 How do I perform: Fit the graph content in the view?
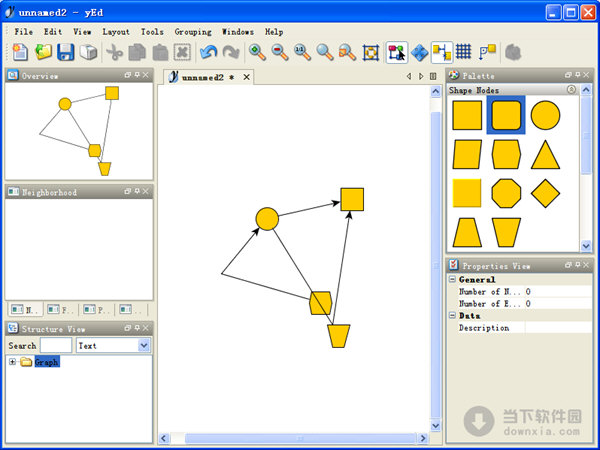[x=370, y=52]
